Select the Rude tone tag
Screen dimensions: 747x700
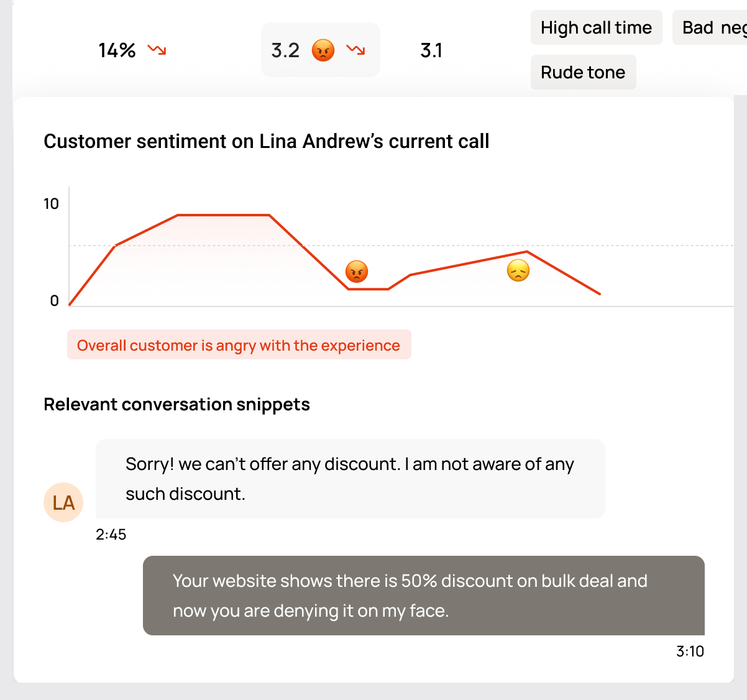583,72
